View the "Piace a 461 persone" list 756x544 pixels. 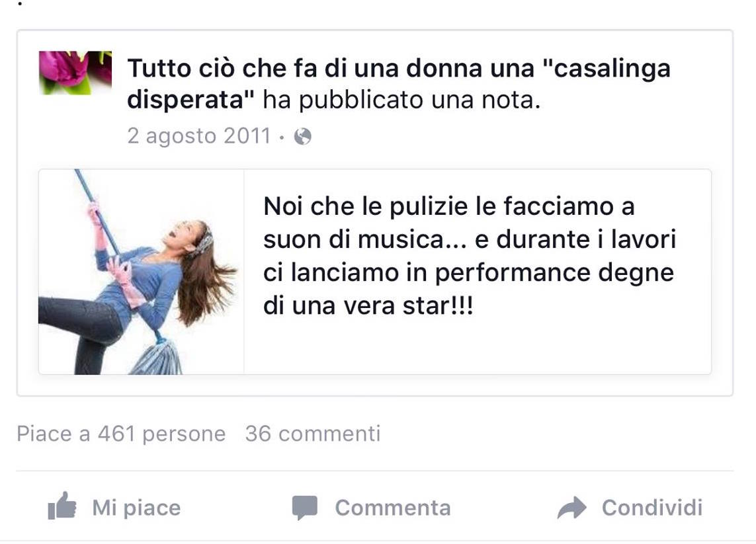pyautogui.click(x=121, y=434)
